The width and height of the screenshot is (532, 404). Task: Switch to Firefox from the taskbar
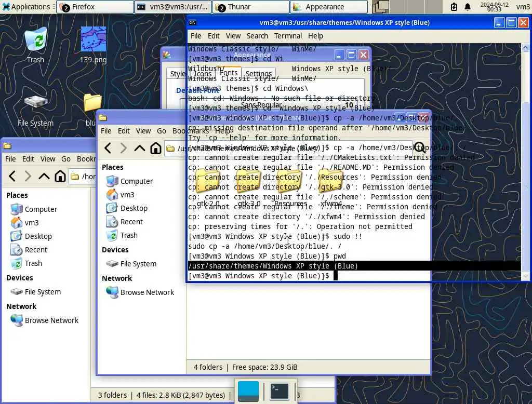pos(95,7)
